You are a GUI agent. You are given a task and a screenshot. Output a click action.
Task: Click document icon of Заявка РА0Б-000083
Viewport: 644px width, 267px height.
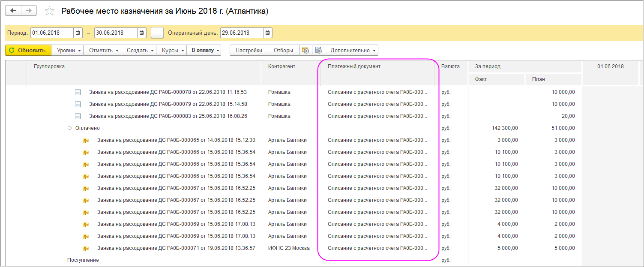pyautogui.click(x=78, y=116)
